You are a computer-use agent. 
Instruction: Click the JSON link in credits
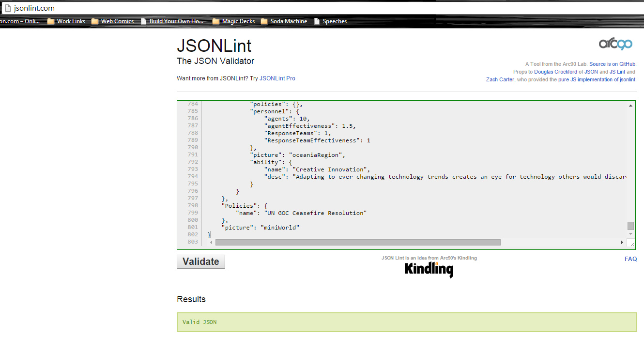coord(591,72)
